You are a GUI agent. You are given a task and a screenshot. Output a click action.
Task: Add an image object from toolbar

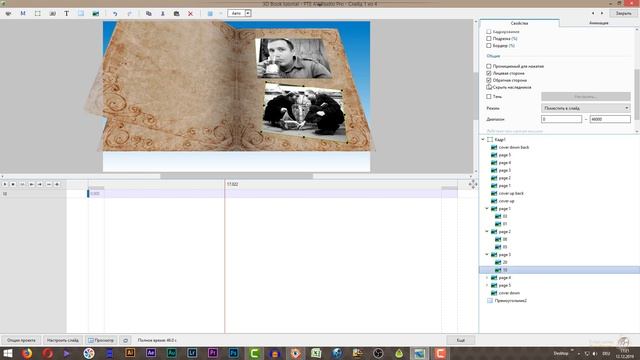pyautogui.click(x=96, y=13)
